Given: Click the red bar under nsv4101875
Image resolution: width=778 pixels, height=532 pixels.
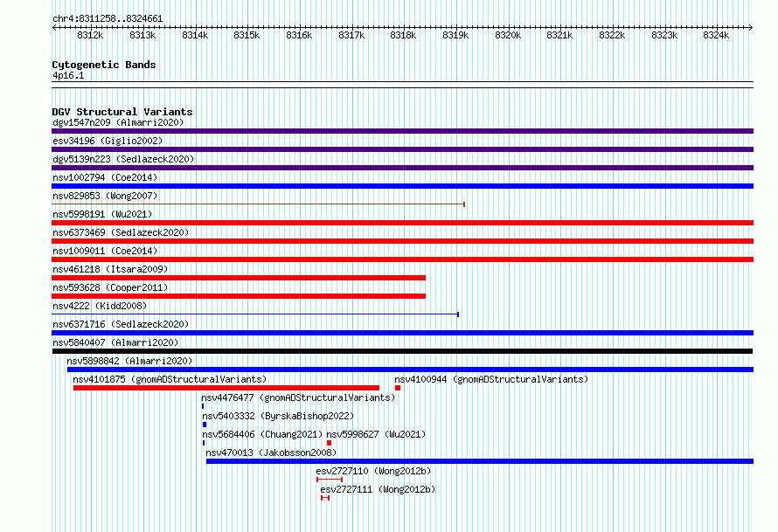Looking at the screenshot, I should pos(226,388).
